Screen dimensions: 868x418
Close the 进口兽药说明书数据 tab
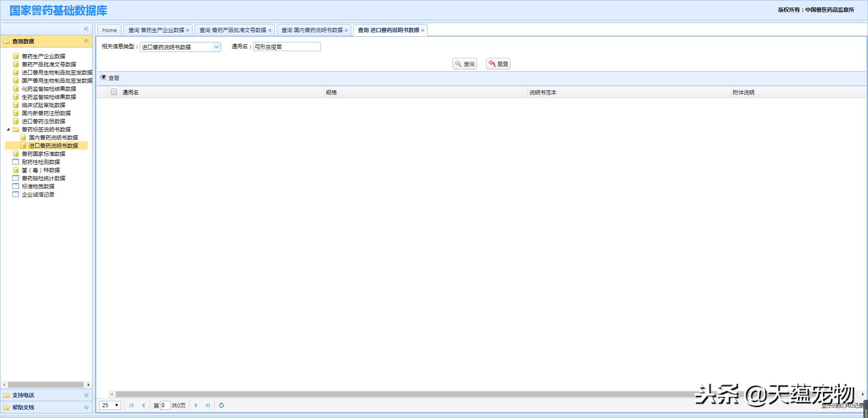point(423,30)
